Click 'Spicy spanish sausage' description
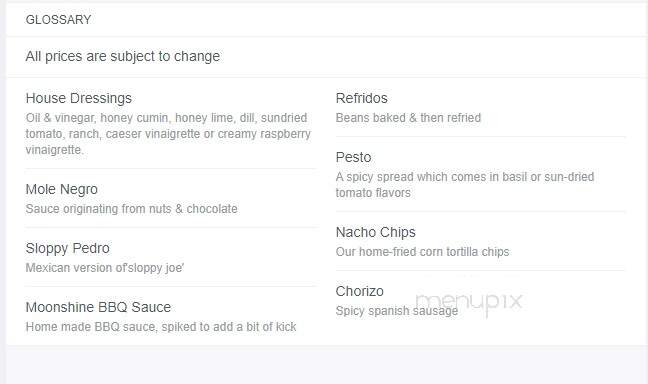Viewport: 648px width, 384px height. point(397,311)
